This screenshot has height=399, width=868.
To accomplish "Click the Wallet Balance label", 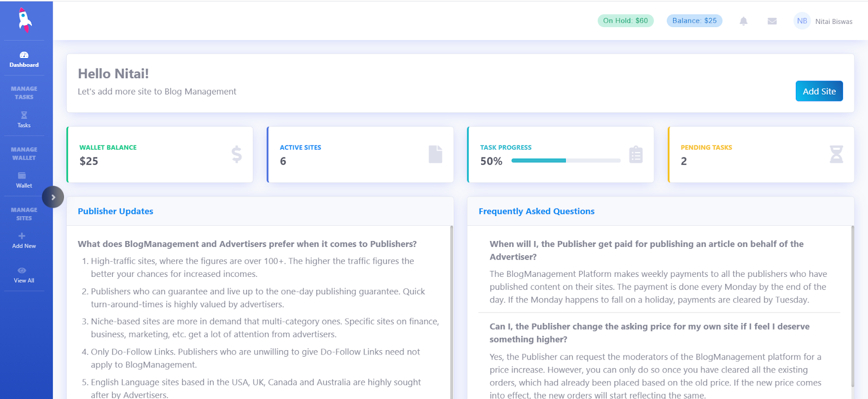I will pyautogui.click(x=108, y=148).
